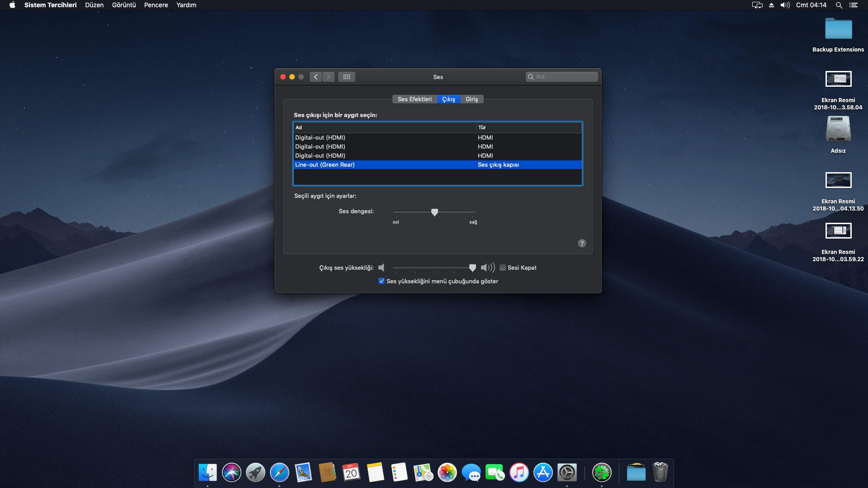The height and width of the screenshot is (488, 868).
Task: Click the Ara search field
Action: click(x=565, y=77)
